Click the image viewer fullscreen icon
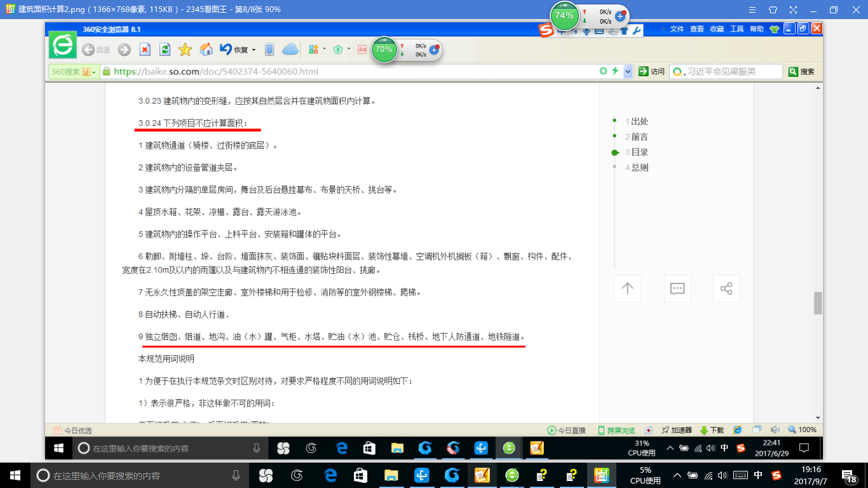The image size is (868, 488). (792, 10)
